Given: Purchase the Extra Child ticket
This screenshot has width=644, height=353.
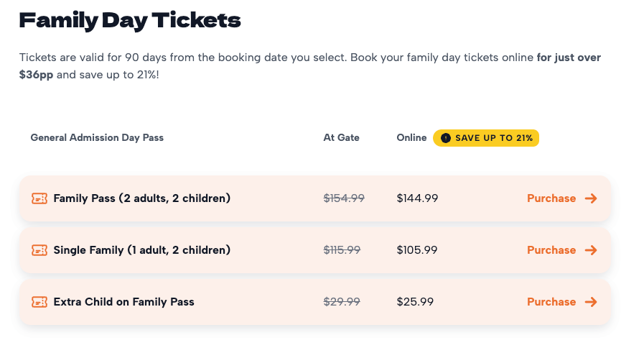Looking at the screenshot, I should (551, 302).
